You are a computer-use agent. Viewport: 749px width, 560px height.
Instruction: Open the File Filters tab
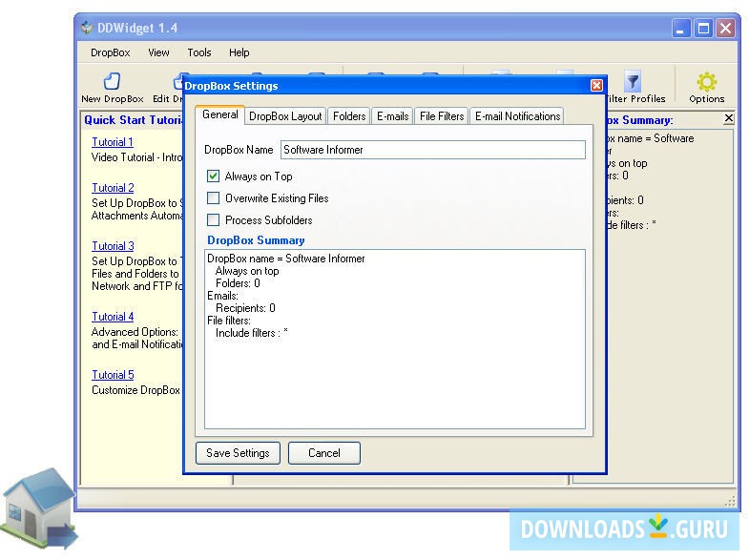tap(442, 116)
